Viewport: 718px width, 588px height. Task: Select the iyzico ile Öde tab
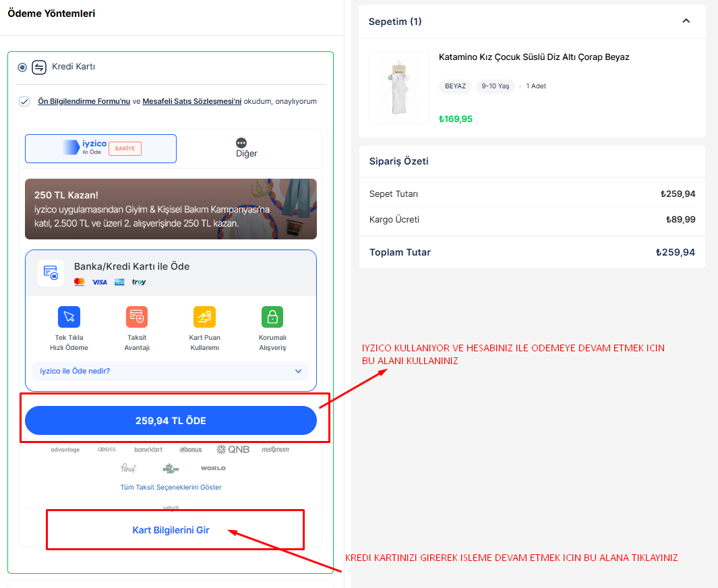101,148
